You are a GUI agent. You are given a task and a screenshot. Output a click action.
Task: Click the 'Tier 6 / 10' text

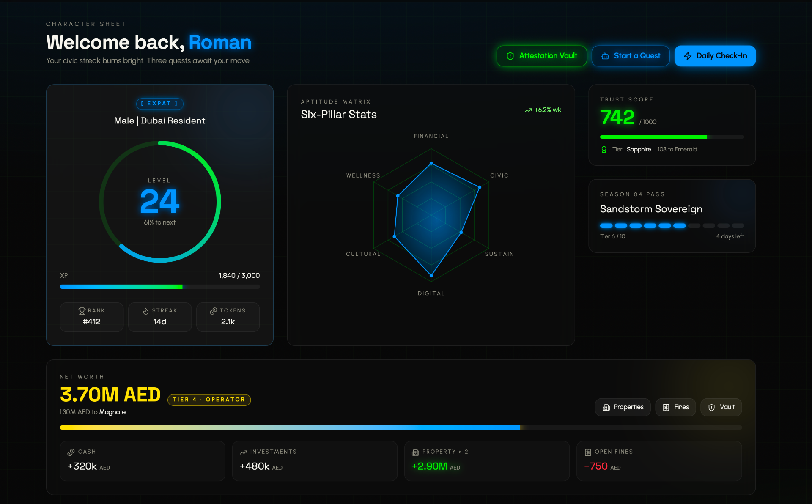coord(612,236)
